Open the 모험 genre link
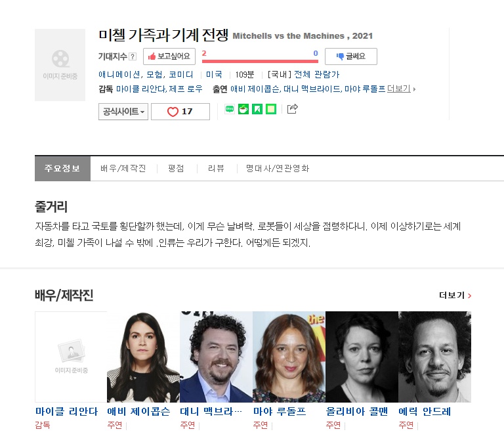The height and width of the screenshot is (442, 504). point(155,75)
